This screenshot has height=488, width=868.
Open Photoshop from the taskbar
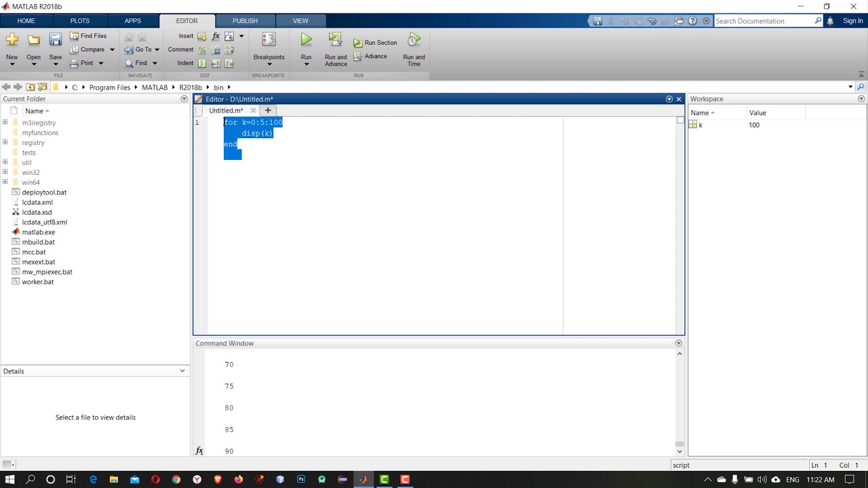(301, 480)
